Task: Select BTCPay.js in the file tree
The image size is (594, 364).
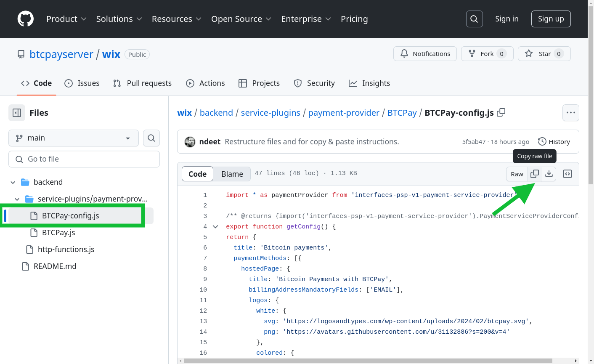Action: pos(58,232)
